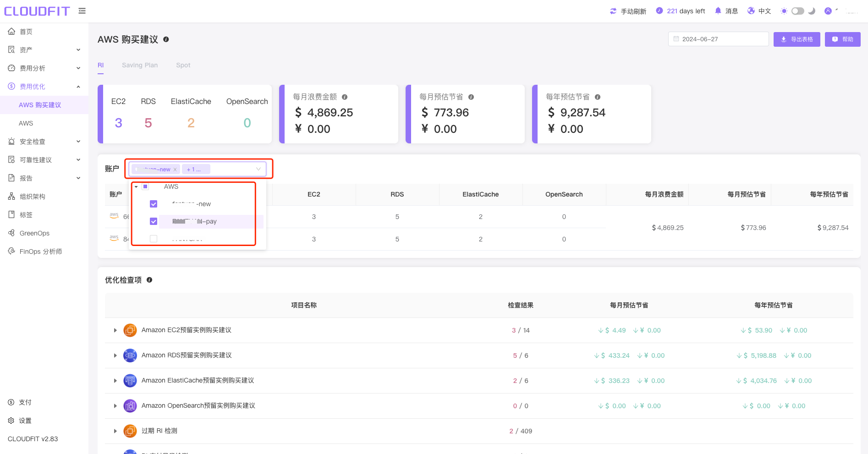Toggle the light/dark theme switch
Image resolution: width=868 pixels, height=454 pixels.
(798, 11)
